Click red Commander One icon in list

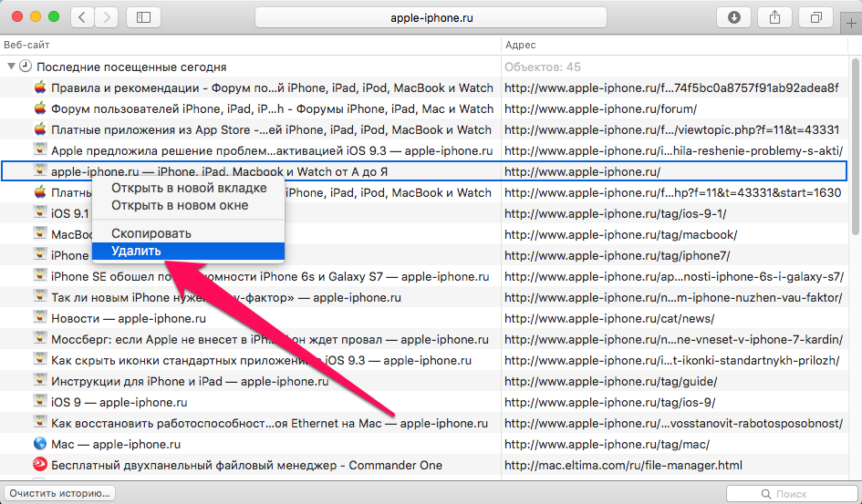pyautogui.click(x=39, y=465)
